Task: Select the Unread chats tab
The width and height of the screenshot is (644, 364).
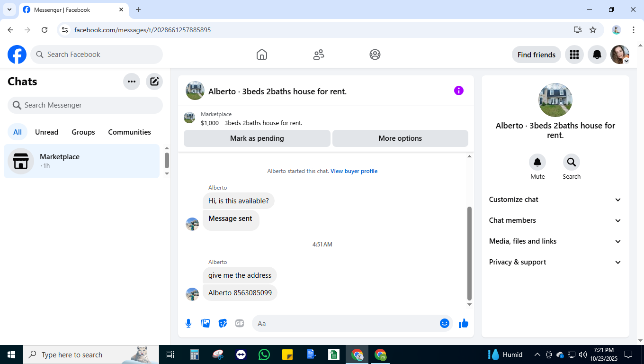Action: tap(47, 132)
